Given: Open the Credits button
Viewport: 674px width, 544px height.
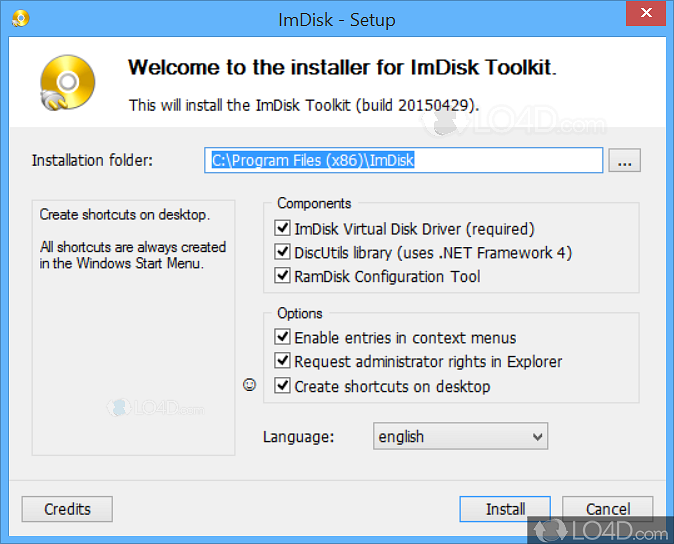Looking at the screenshot, I should 67,509.
